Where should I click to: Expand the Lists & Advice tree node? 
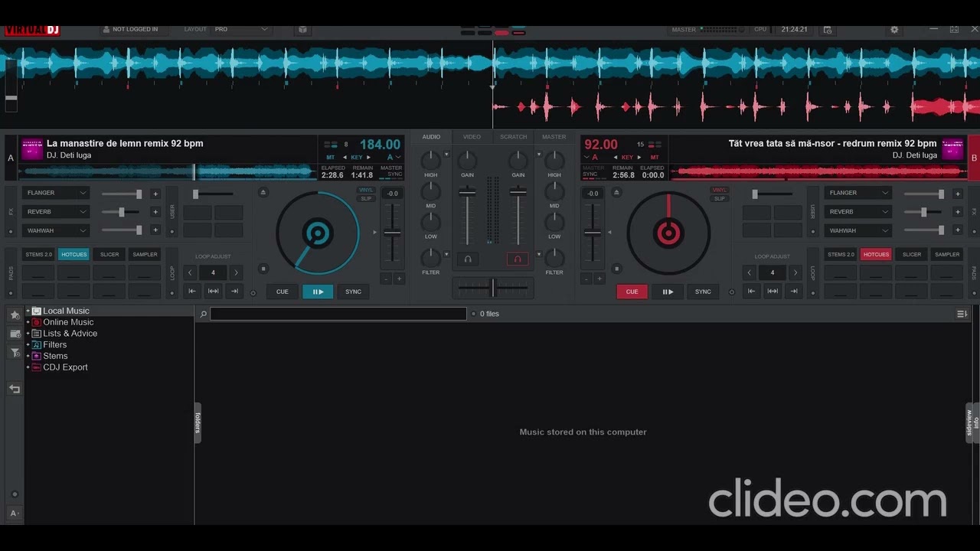(28, 334)
